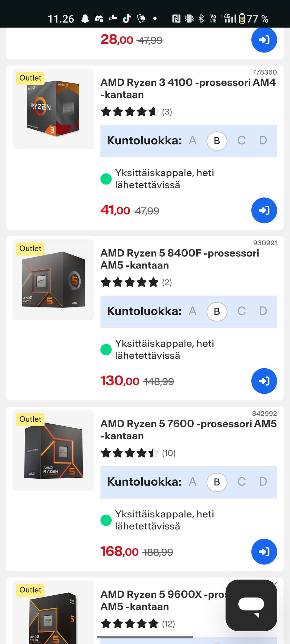Select condition grade D for Ryzen 3 4100

[x=263, y=141]
